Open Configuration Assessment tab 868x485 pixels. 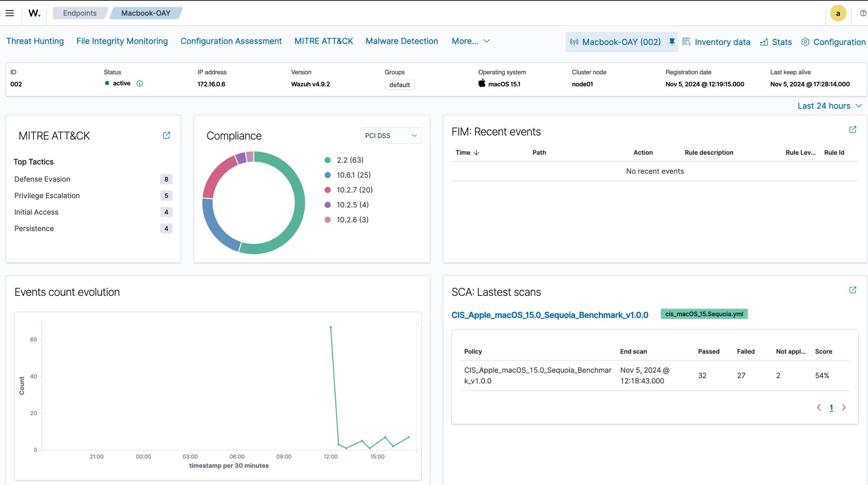pyautogui.click(x=231, y=41)
